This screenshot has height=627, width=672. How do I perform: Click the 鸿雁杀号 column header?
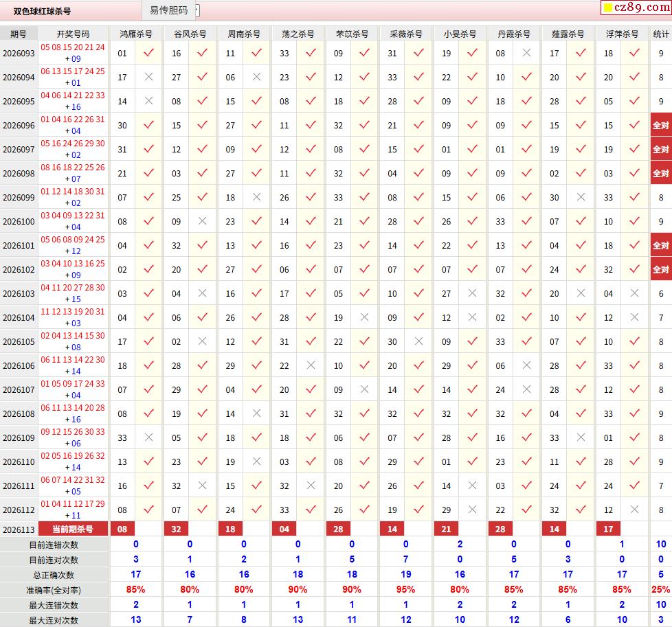click(136, 34)
